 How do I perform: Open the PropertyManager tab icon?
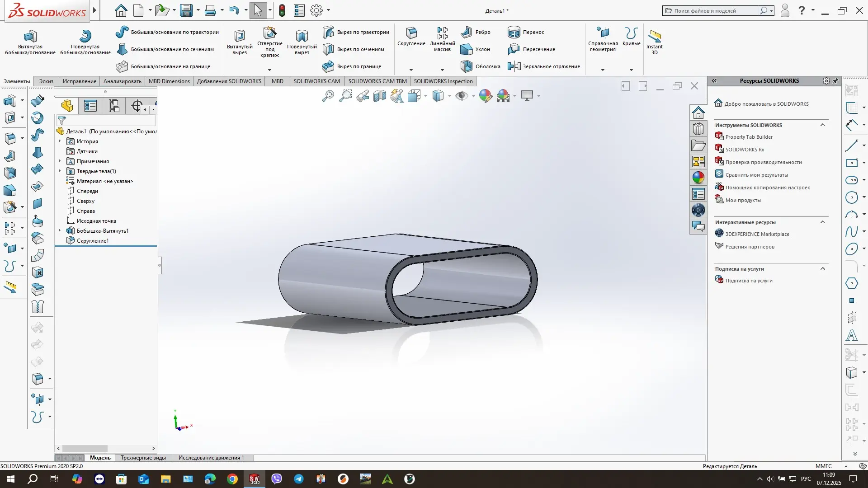[90, 106]
